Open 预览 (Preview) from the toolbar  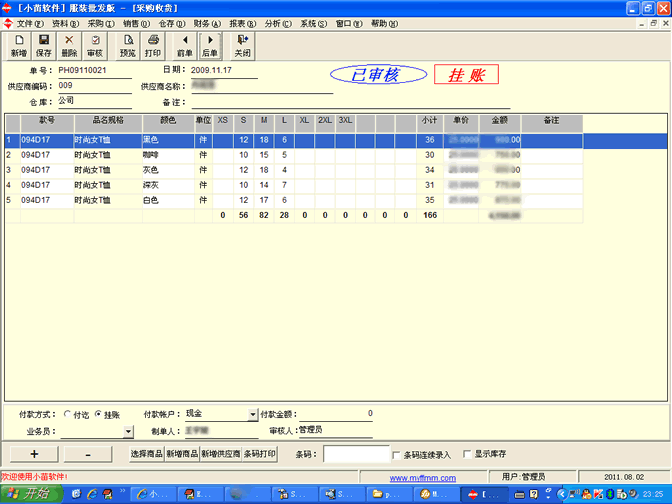click(128, 45)
